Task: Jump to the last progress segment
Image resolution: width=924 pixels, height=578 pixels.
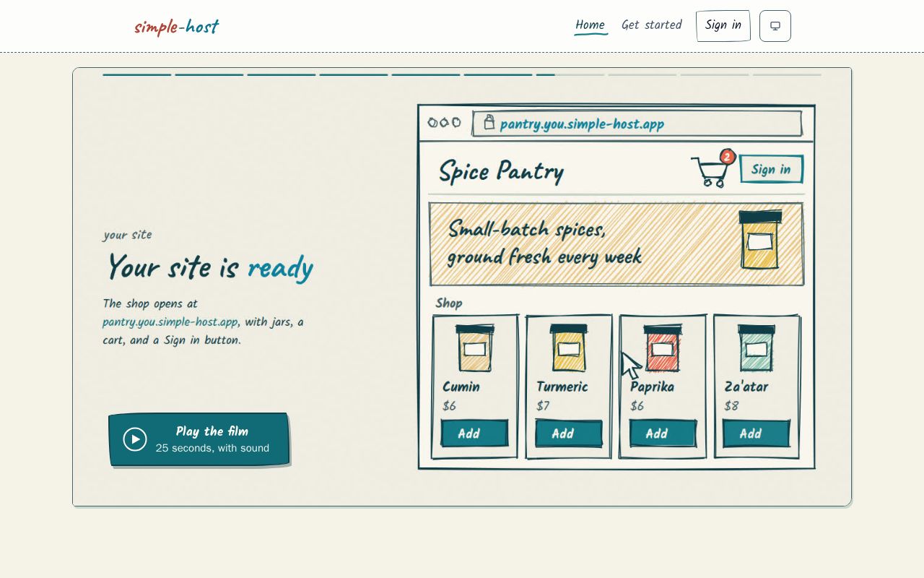Action: click(x=787, y=74)
